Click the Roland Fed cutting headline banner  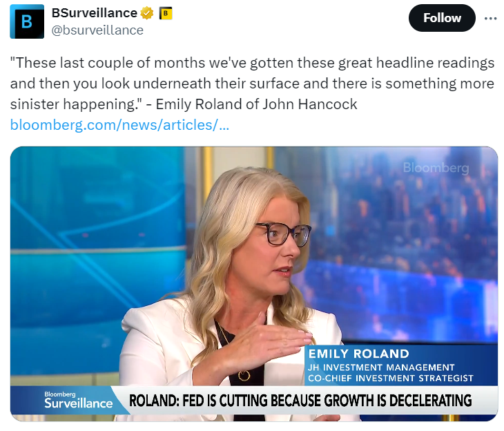click(x=300, y=401)
